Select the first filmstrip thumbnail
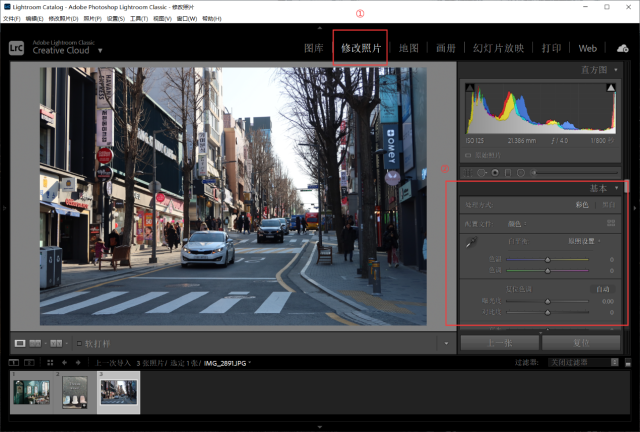This screenshot has width=640, height=432. 31,392
